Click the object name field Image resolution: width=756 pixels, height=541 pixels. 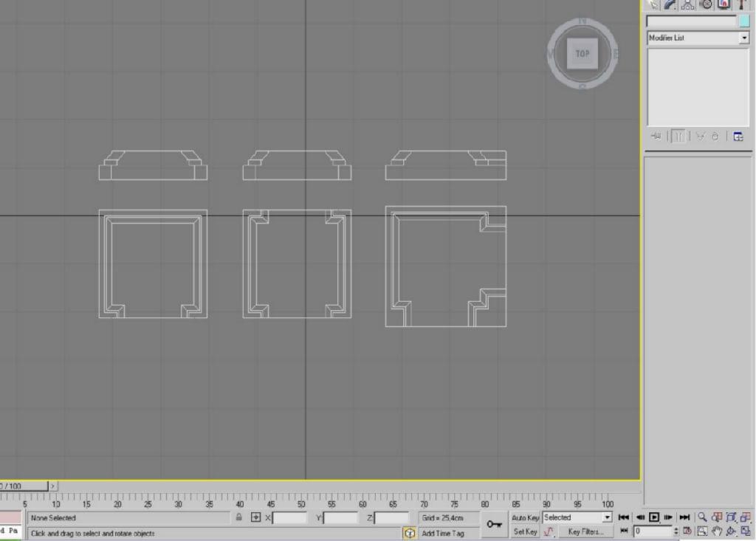pos(691,21)
